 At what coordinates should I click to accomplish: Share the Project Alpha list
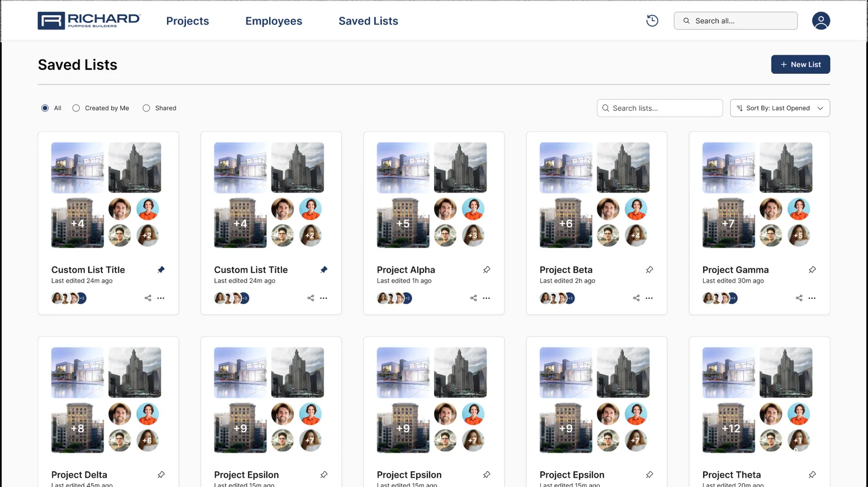[474, 298]
